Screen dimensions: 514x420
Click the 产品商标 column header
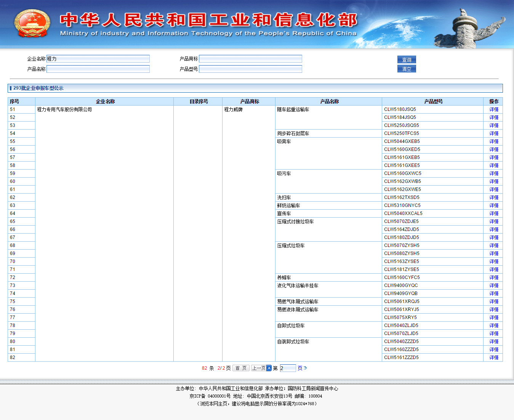(249, 101)
